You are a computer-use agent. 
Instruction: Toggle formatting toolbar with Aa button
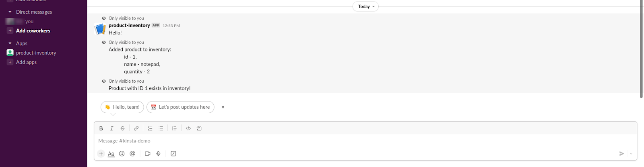pos(111,154)
